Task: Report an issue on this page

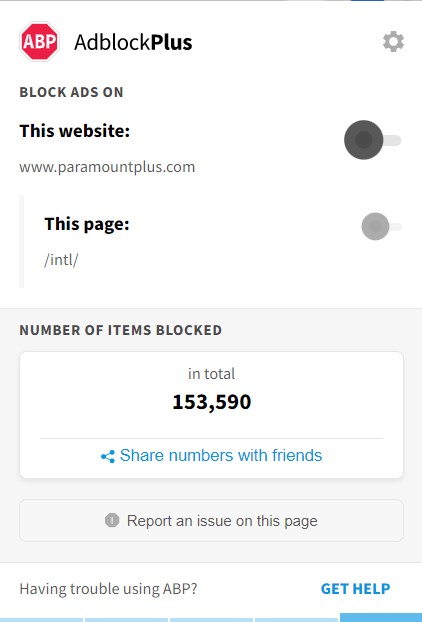Action: click(211, 520)
